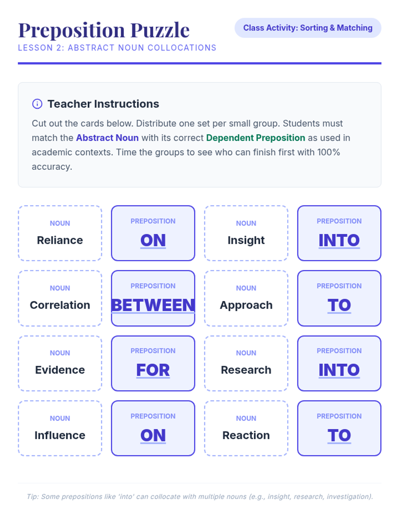Click the green Dependent Preposition text

pyautogui.click(x=255, y=138)
